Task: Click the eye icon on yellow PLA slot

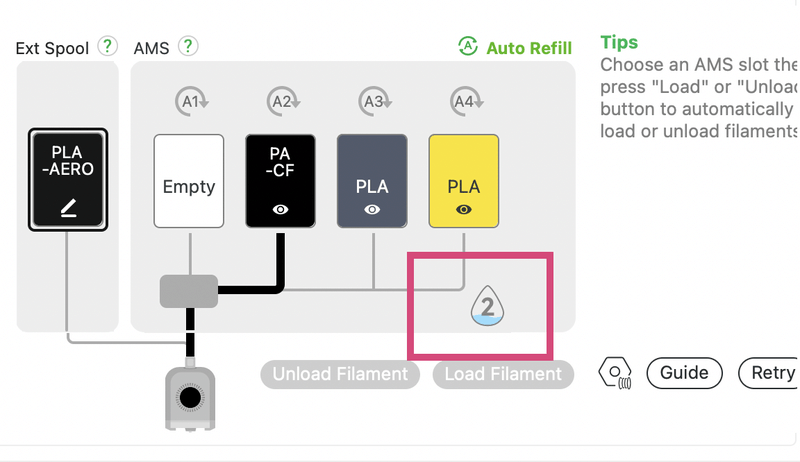Action: click(463, 210)
